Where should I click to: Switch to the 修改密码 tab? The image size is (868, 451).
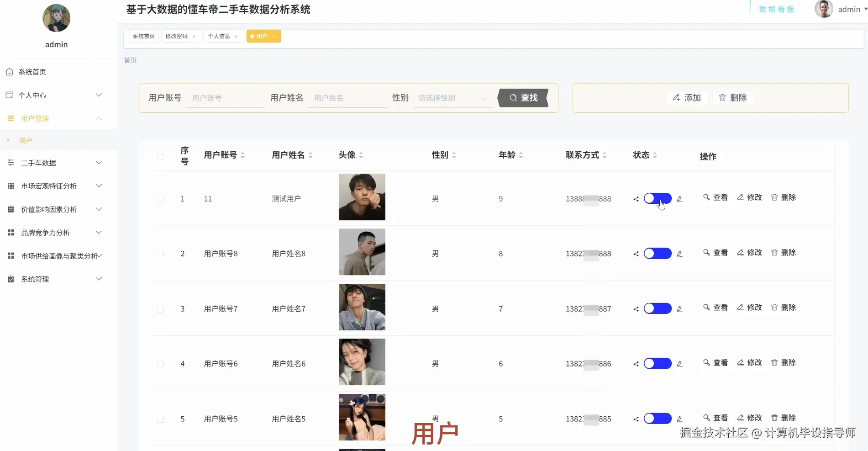pos(181,36)
